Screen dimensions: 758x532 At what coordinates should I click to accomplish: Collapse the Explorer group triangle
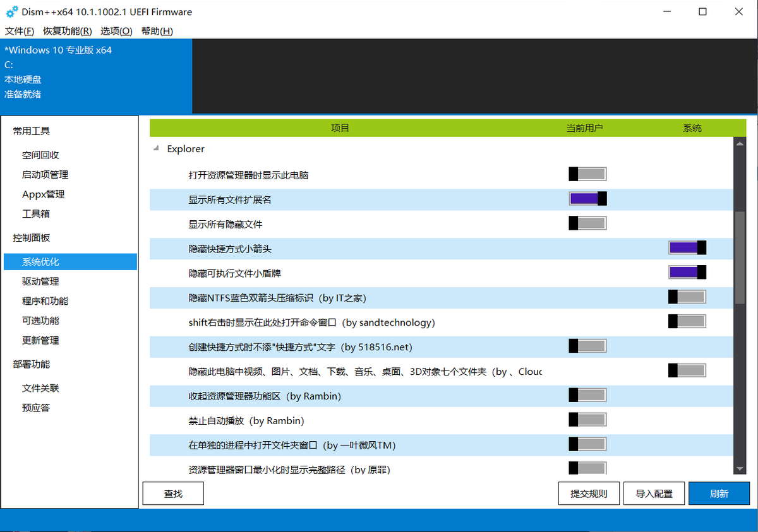point(156,149)
